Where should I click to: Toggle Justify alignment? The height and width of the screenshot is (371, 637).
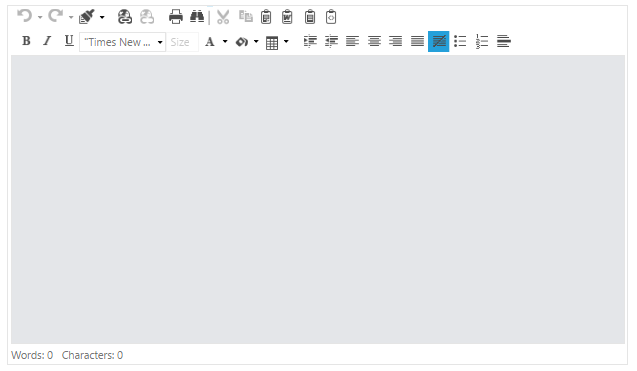(417, 41)
